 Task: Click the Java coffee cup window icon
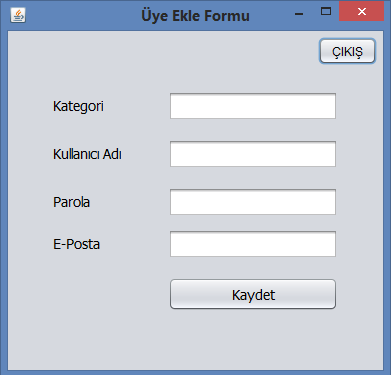18,15
